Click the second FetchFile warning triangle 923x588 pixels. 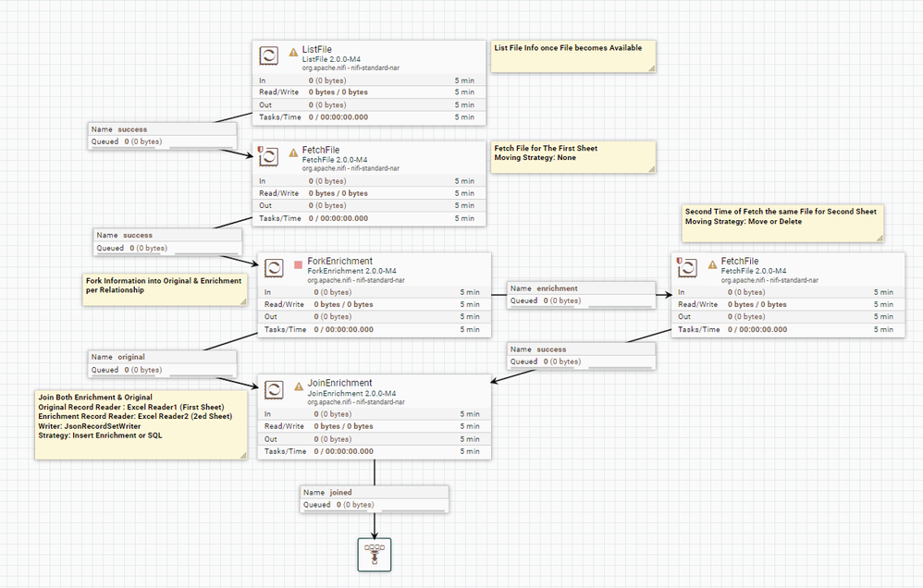pos(712,264)
